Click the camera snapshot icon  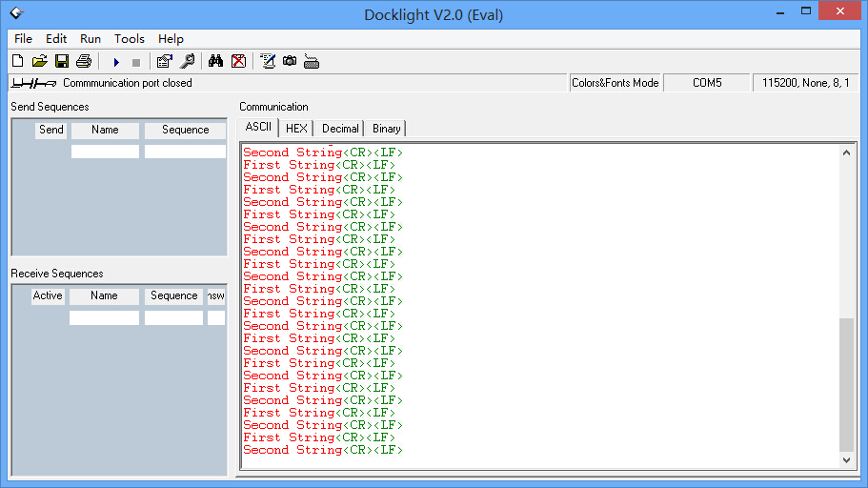290,61
